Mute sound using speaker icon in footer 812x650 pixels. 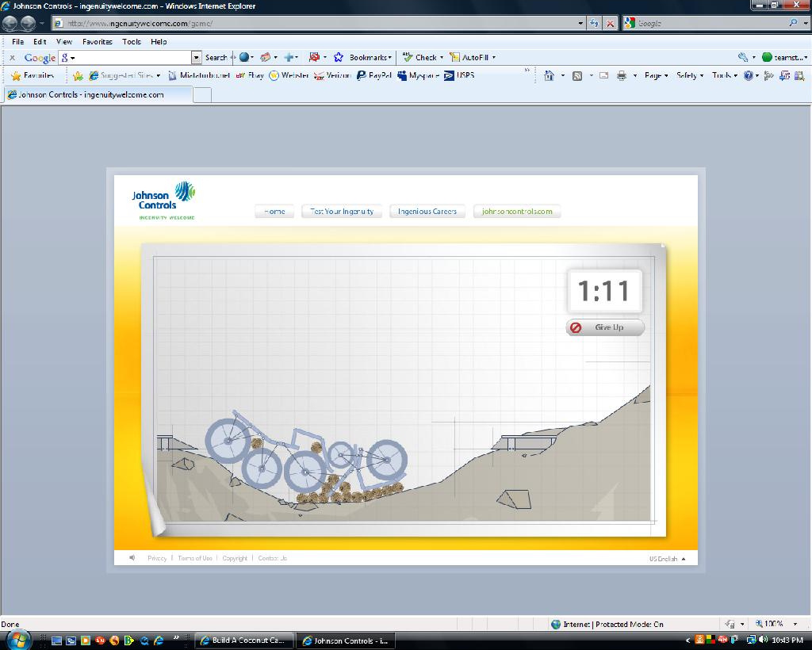point(132,558)
